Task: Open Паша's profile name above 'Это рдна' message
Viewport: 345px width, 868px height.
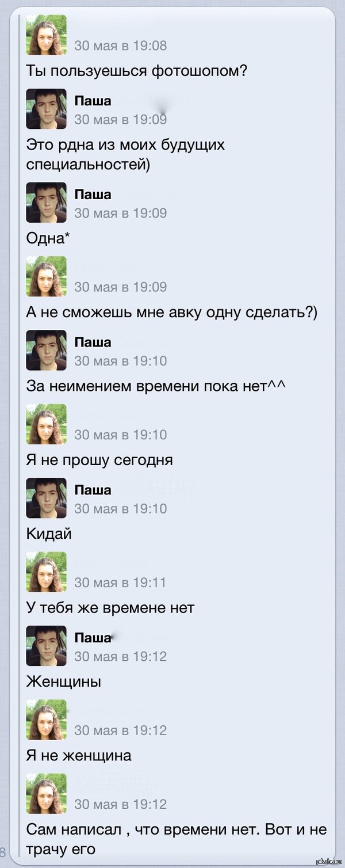Action: pos(93,101)
